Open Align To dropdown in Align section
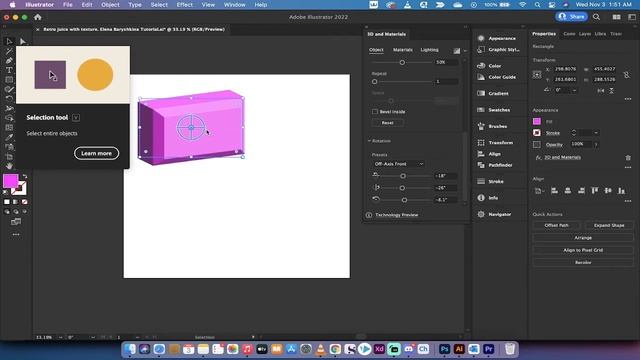Viewport: 640px width, 360px height. [x=539, y=191]
